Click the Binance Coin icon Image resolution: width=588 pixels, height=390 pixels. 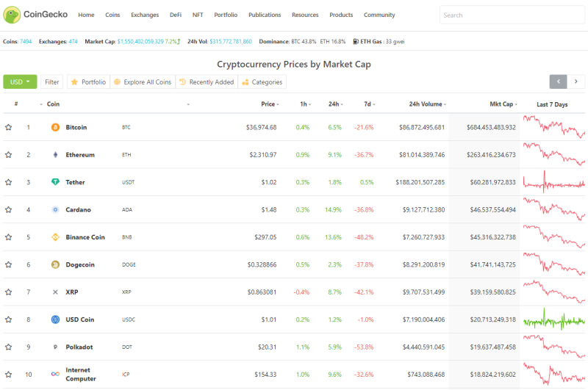pos(55,237)
